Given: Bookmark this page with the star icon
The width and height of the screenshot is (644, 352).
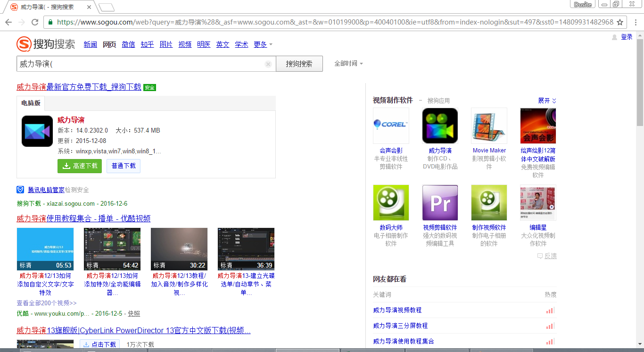Looking at the screenshot, I should click(x=620, y=22).
